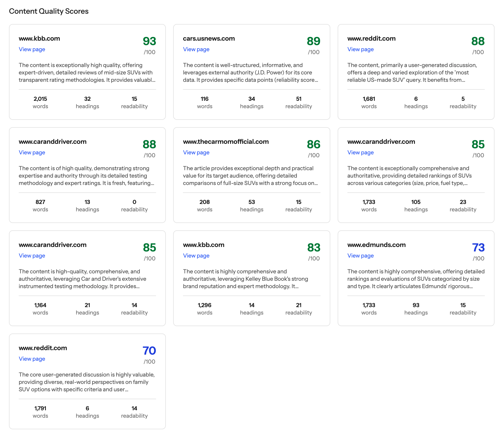Viewport: 504px width, 438px height.
Task: Open View page for reddit.com scored 88
Action: [x=360, y=49]
